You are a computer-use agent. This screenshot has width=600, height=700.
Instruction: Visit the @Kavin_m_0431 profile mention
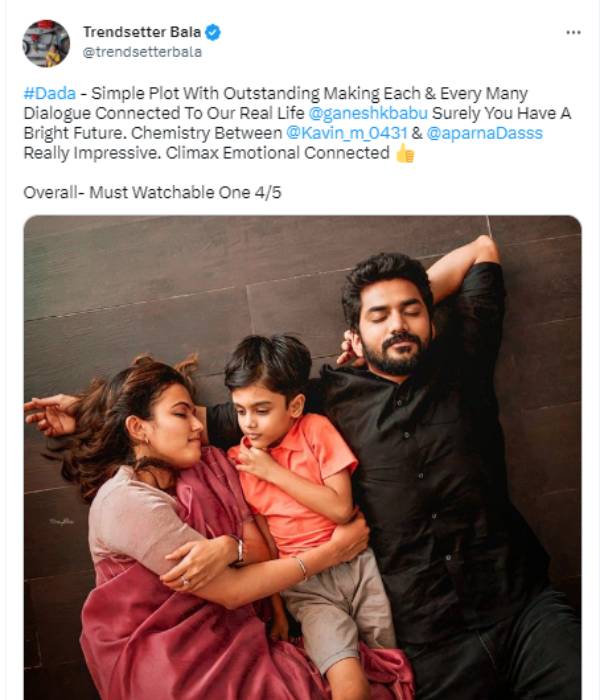coord(346,133)
